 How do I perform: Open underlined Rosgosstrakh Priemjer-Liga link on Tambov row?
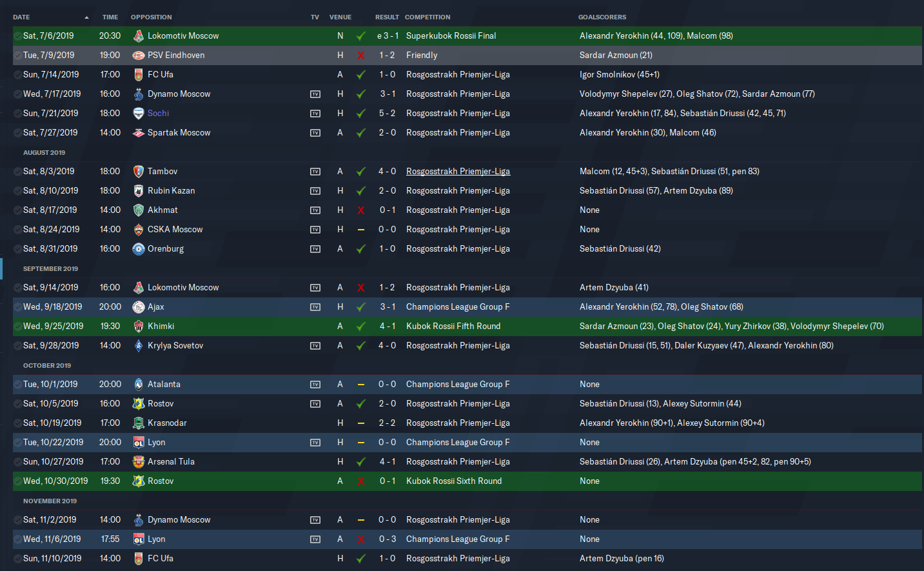458,172
